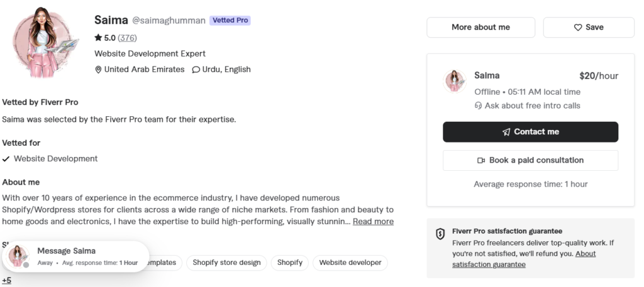Click the star rating icon
Viewport: 644px width, 287px height.
[x=98, y=38]
